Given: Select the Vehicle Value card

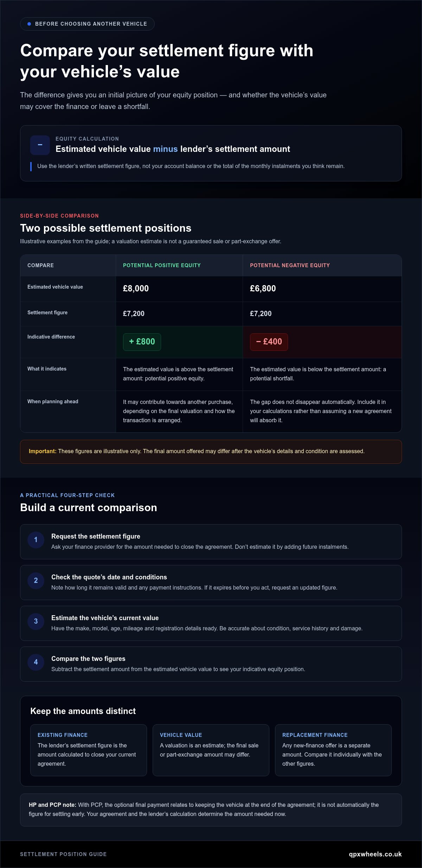Looking at the screenshot, I should click(x=211, y=750).
